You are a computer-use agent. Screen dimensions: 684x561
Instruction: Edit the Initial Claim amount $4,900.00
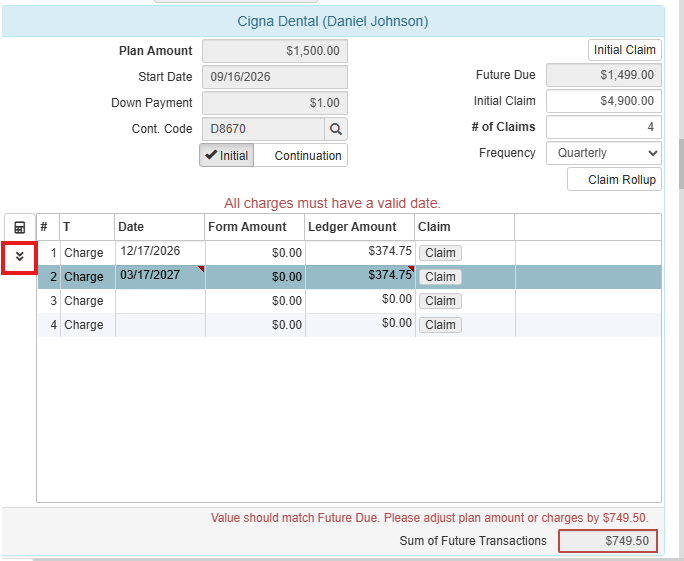coord(604,101)
